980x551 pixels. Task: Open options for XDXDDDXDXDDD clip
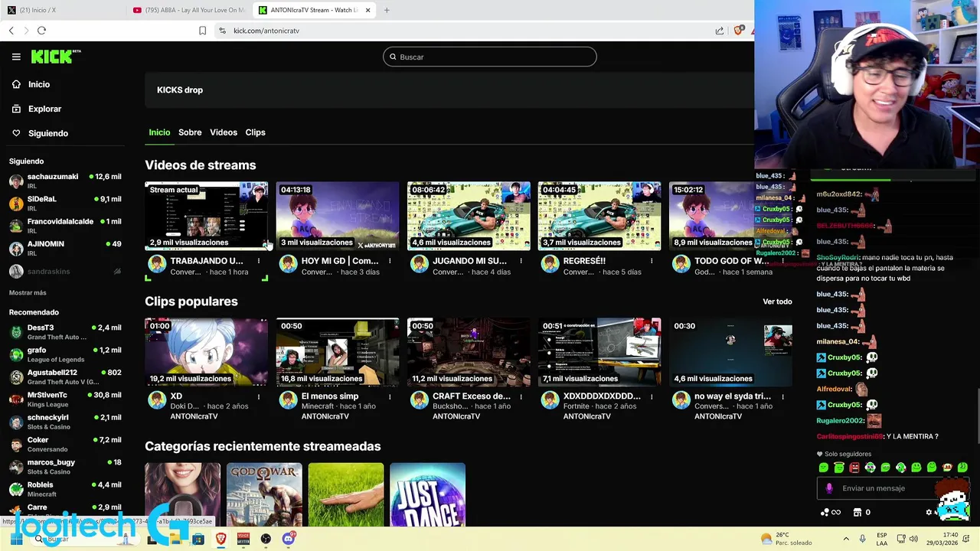[652, 396]
